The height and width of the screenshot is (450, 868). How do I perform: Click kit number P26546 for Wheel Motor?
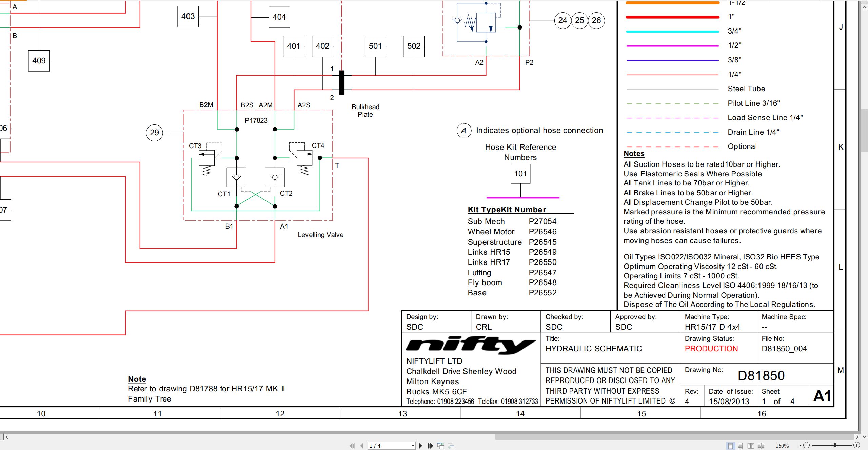point(543,232)
